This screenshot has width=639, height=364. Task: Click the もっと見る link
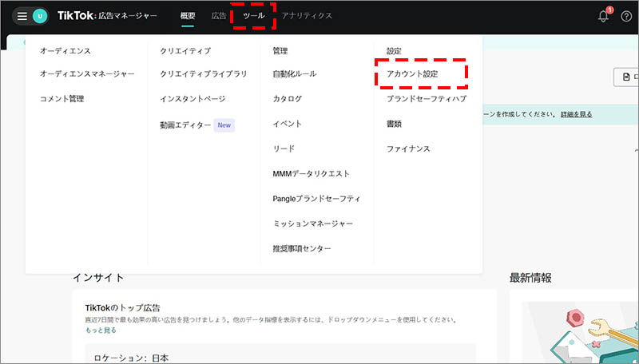click(x=101, y=330)
